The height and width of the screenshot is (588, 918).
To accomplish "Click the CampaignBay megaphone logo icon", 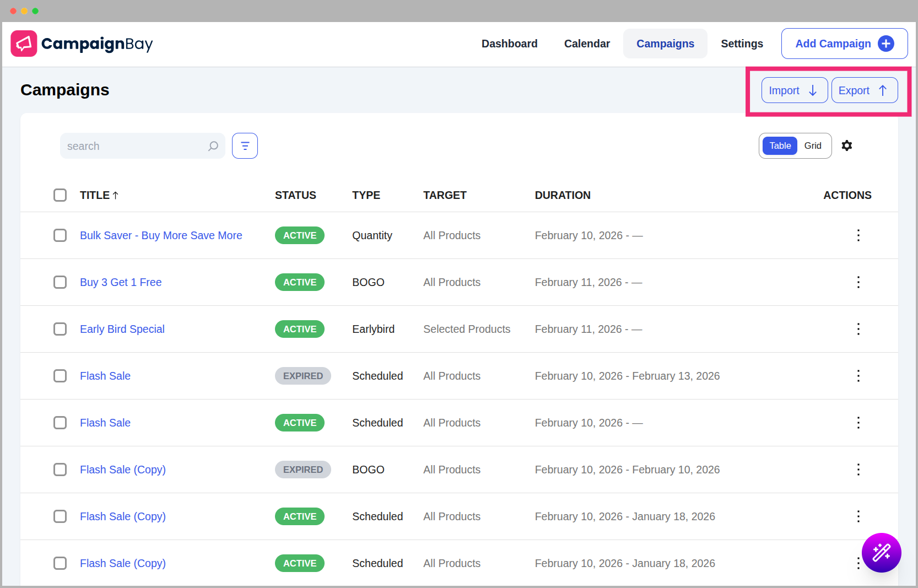I will 24,44.
